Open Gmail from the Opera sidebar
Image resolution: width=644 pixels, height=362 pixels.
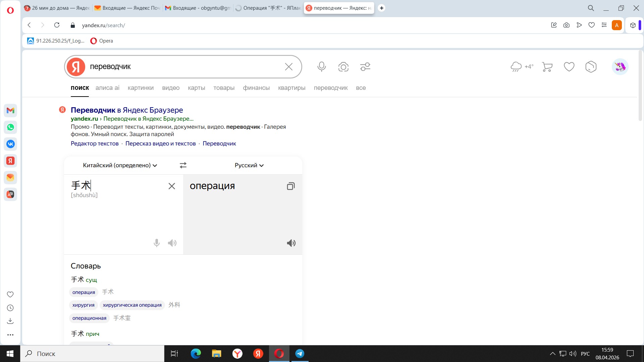point(10,110)
